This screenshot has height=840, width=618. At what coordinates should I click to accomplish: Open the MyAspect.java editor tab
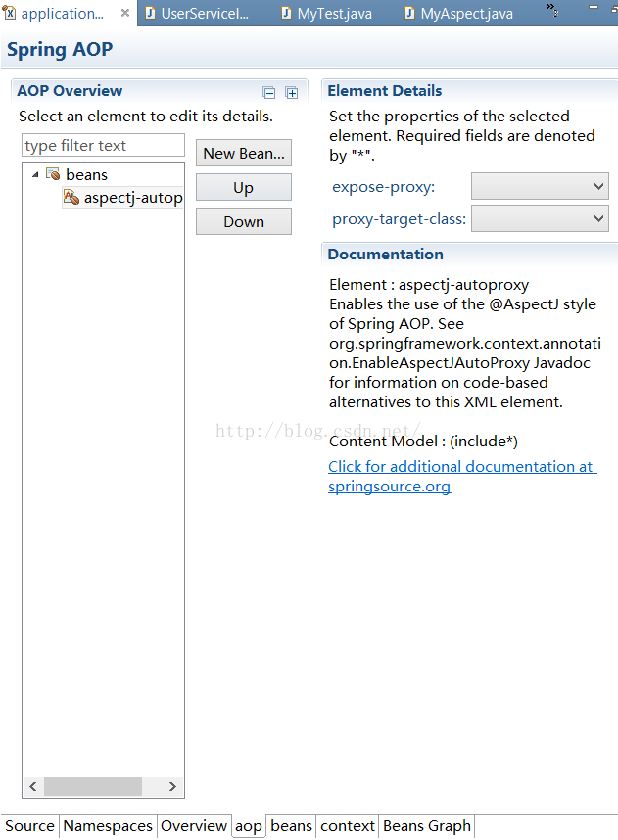pyautogui.click(x=458, y=14)
